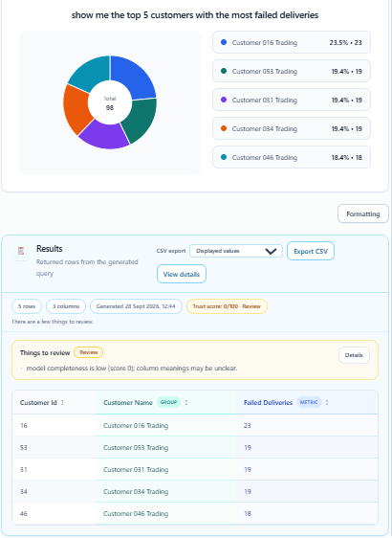Click Details in Things to review
Screen dimensions: 392x538
pyautogui.click(x=354, y=355)
